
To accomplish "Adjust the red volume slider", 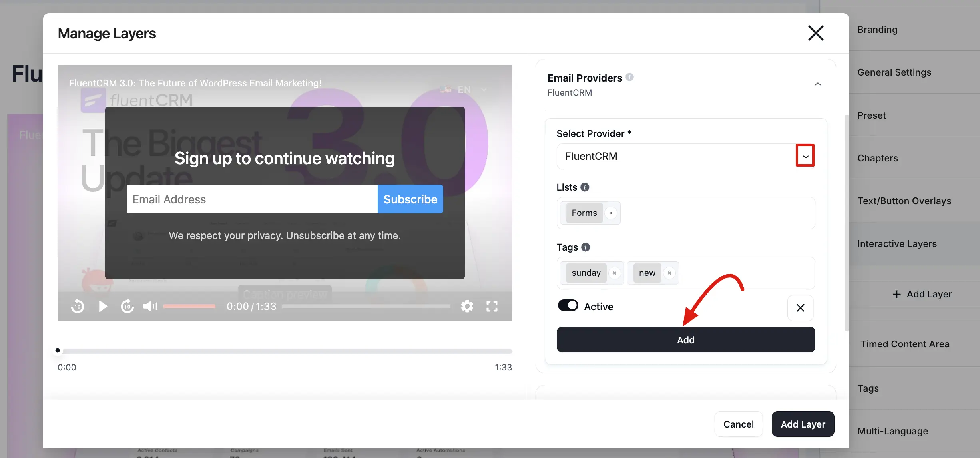I will pos(189,307).
